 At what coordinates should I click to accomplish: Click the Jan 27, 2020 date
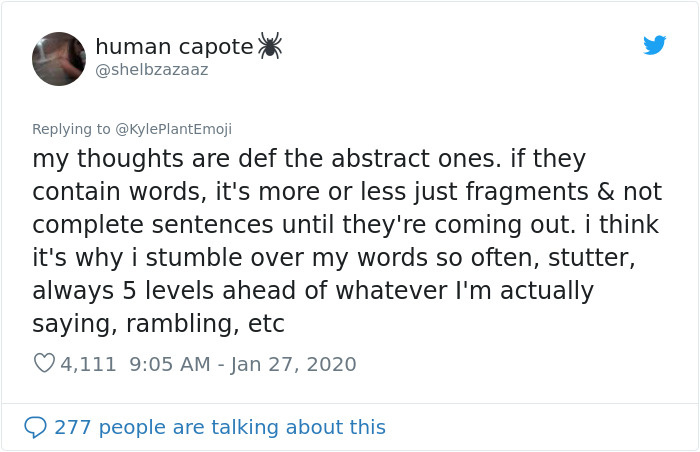pos(294,364)
